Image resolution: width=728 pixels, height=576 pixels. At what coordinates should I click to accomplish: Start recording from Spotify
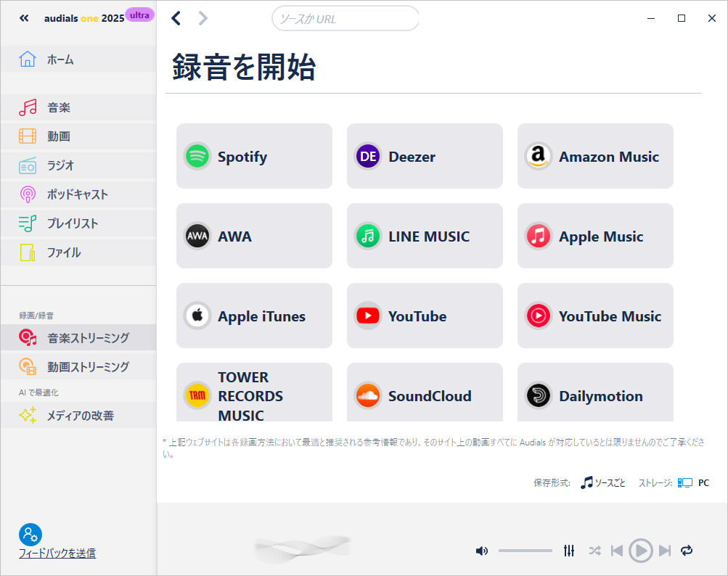255,156
